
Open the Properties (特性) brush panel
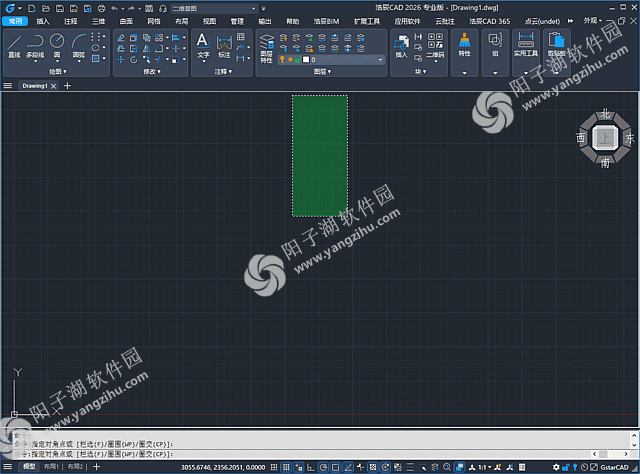[x=464, y=44]
